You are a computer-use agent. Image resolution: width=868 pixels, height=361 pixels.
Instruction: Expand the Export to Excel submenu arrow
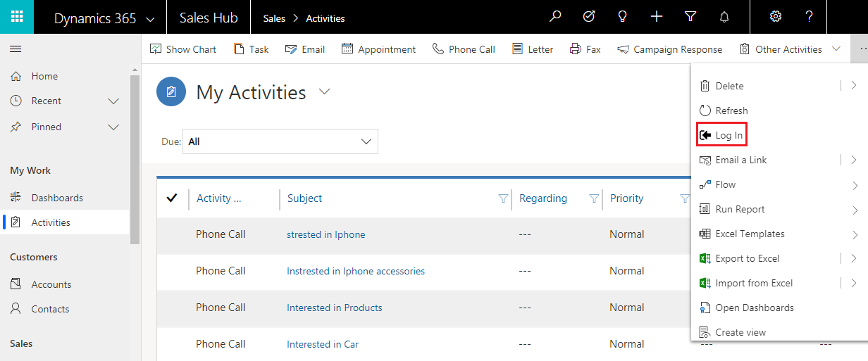coord(854,258)
